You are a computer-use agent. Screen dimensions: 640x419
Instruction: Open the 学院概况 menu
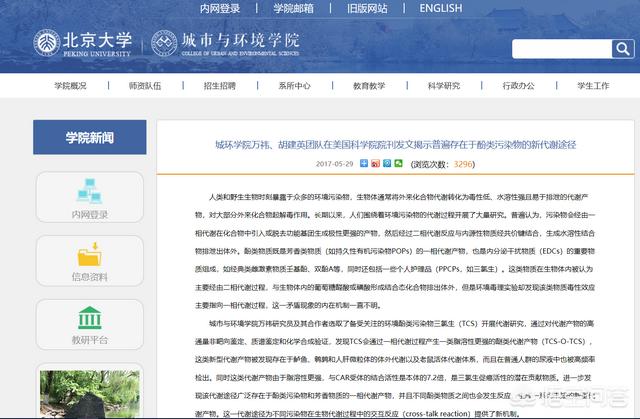[x=70, y=86]
